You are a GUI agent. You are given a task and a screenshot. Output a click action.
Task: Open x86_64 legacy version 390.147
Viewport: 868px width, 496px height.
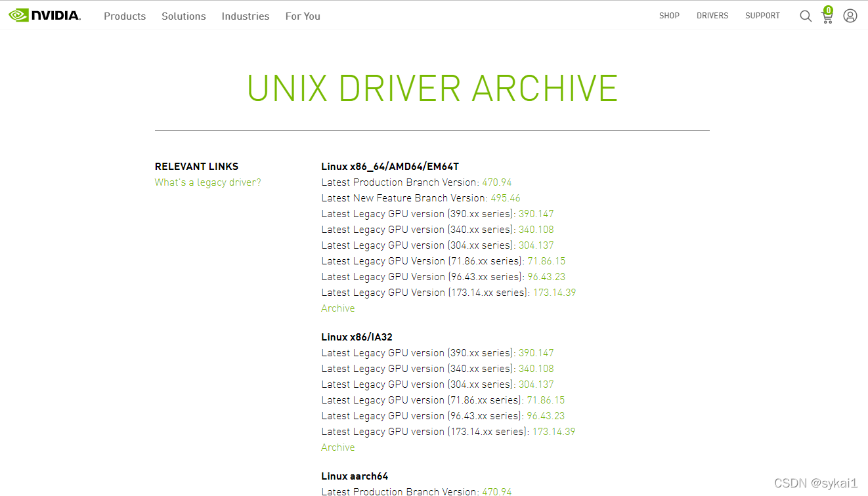[536, 214]
